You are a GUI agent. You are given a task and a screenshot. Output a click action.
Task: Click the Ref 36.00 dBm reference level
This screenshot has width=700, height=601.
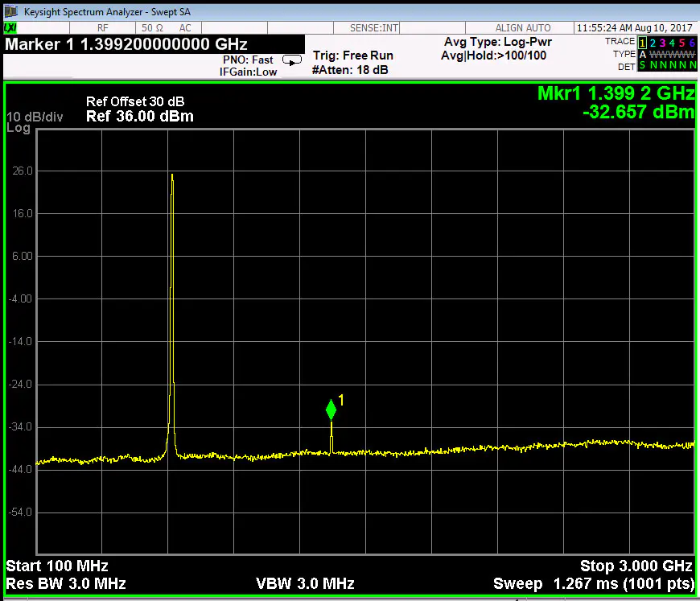click(x=139, y=117)
